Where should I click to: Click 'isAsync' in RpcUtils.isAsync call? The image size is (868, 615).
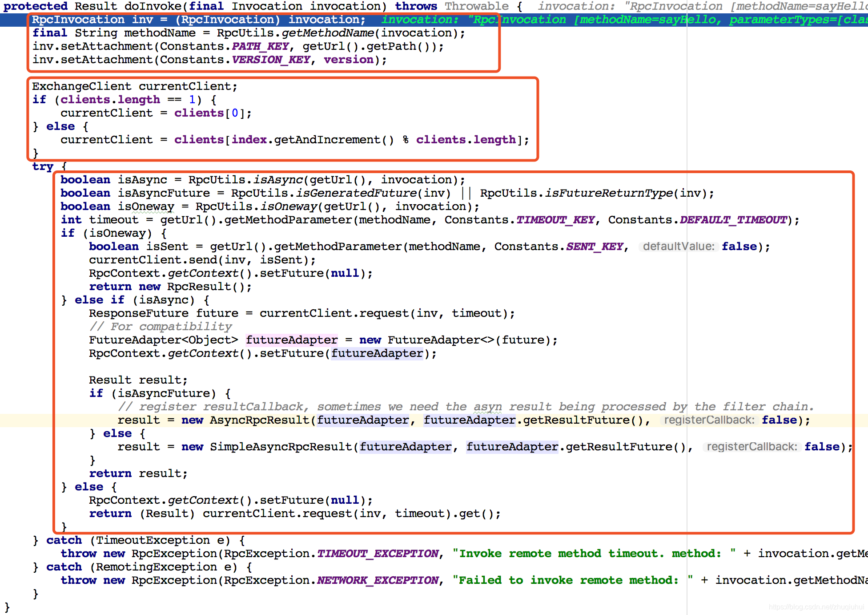pyautogui.click(x=278, y=180)
